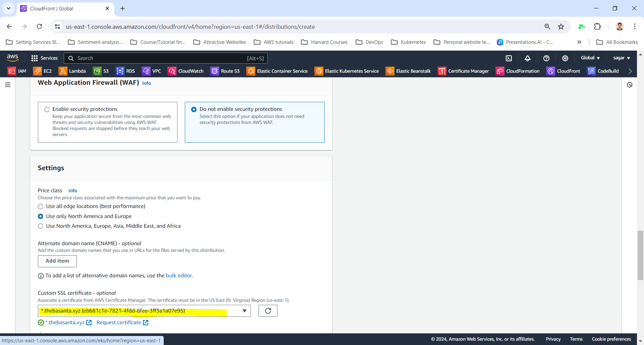Open the notifications bell icon
Image resolution: width=644 pixels, height=345 pixels.
(528, 58)
